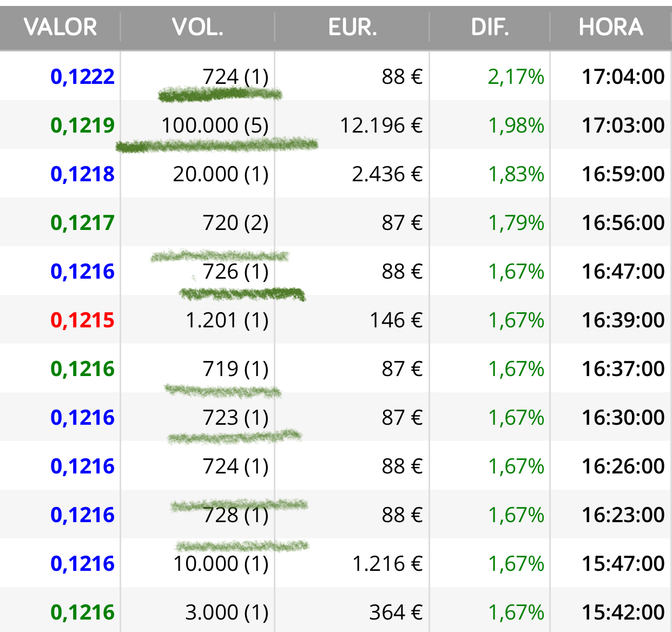Click the 1.216 € amount cell
The image size is (672, 632).
point(387,564)
